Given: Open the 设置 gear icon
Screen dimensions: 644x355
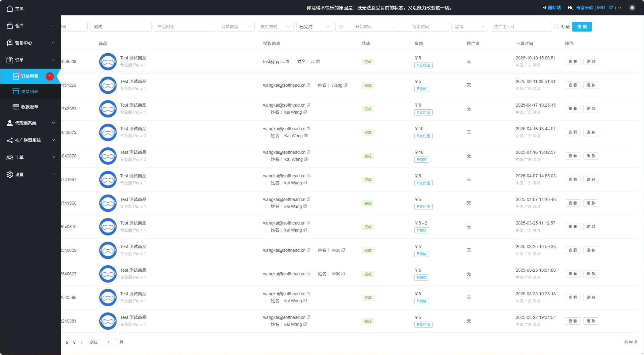Looking at the screenshot, I should pyautogui.click(x=10, y=174).
